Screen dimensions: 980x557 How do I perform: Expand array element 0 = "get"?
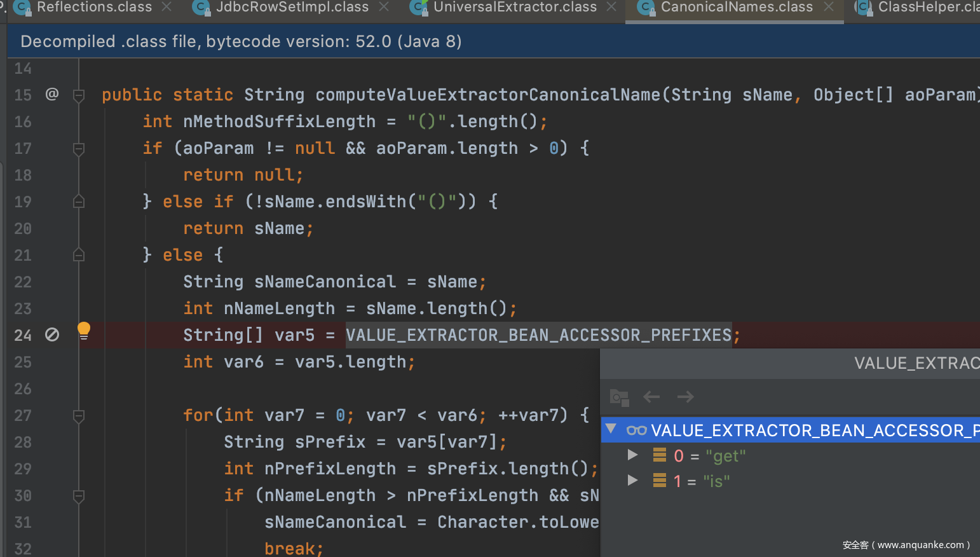(632, 455)
